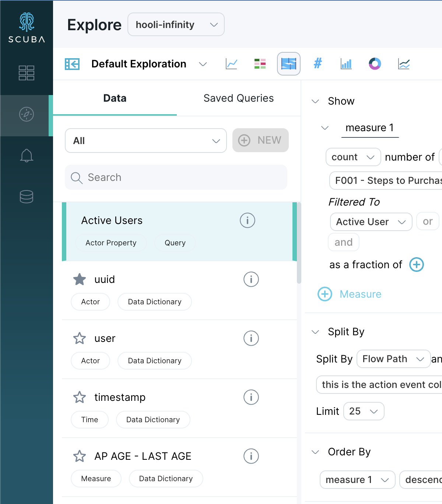Screen dimensions: 442x504
Task: Unfavorite the uuid star
Action: point(80,279)
